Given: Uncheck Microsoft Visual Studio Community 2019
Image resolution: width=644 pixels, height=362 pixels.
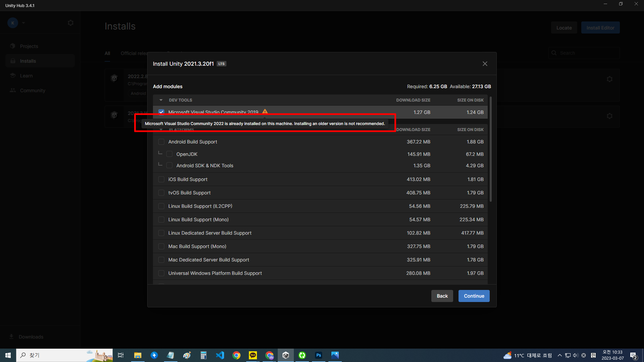Looking at the screenshot, I should pos(161,112).
